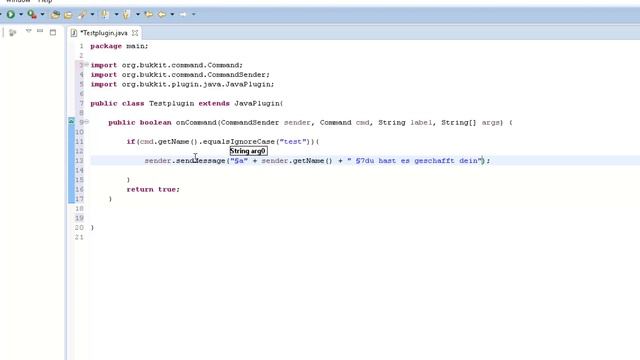
Task: Open the Back history dropdown arrow
Action: click(172, 14)
